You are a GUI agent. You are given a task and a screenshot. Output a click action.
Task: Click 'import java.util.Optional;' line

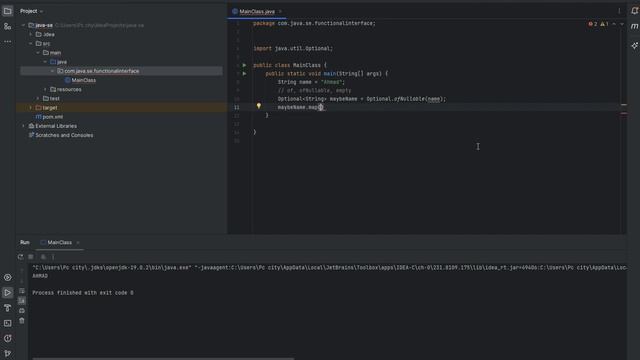[293, 49]
